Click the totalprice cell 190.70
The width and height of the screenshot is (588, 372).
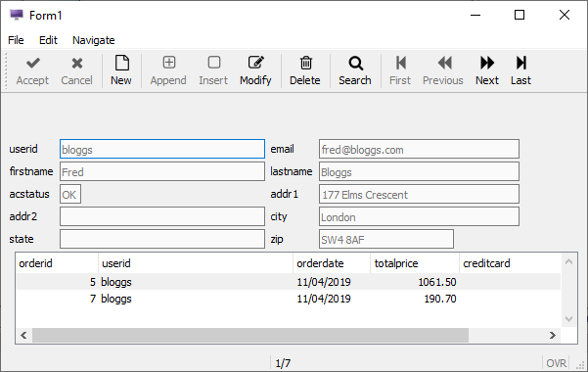coord(415,299)
